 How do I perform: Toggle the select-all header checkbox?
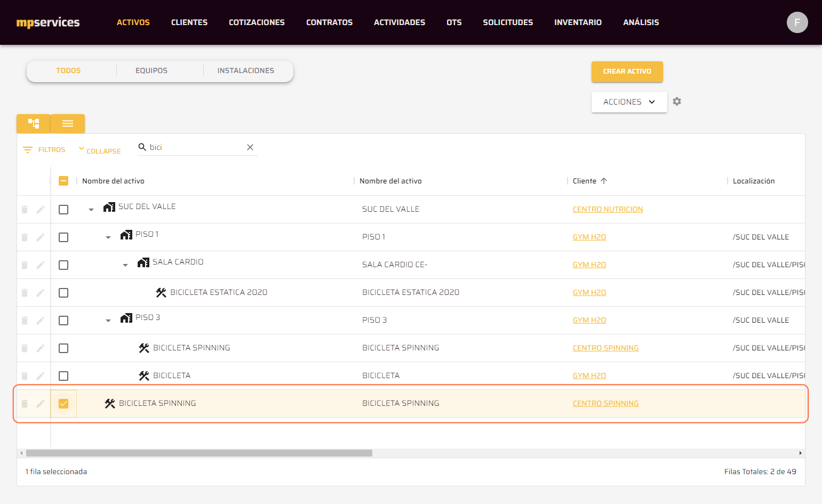point(63,181)
